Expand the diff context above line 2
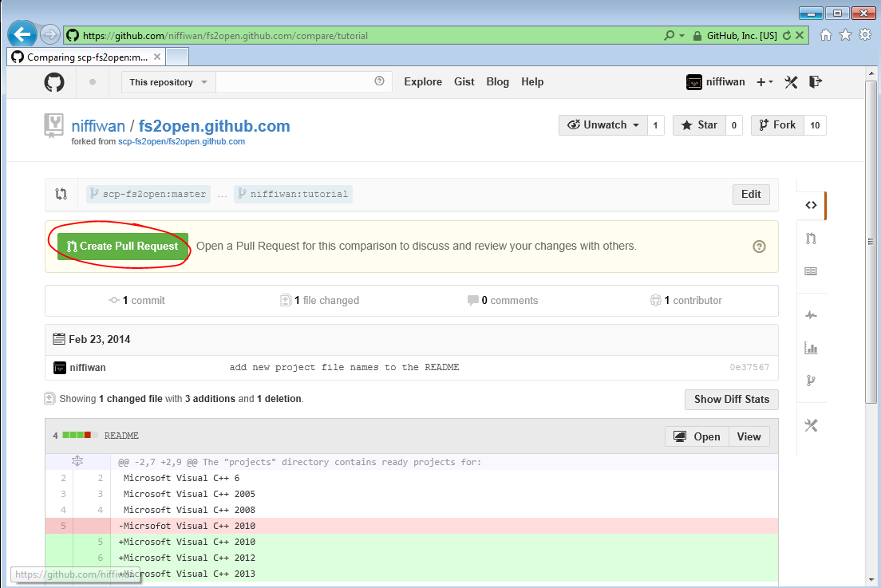The height and width of the screenshot is (588, 881). [77, 462]
